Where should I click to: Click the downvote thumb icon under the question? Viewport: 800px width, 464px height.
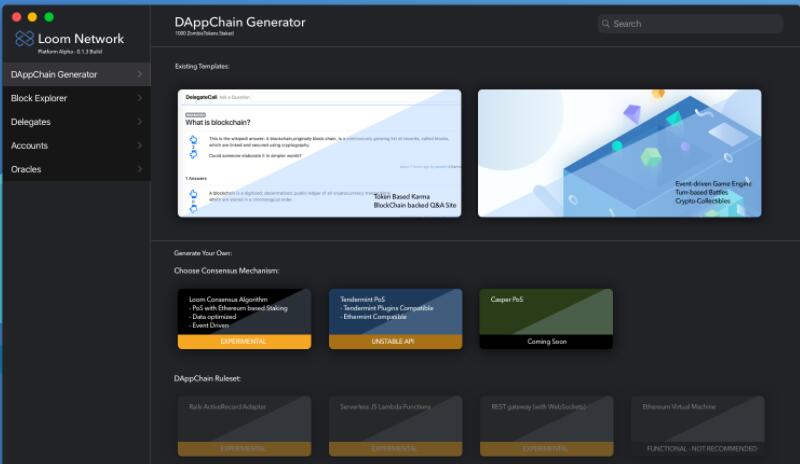coord(191,155)
